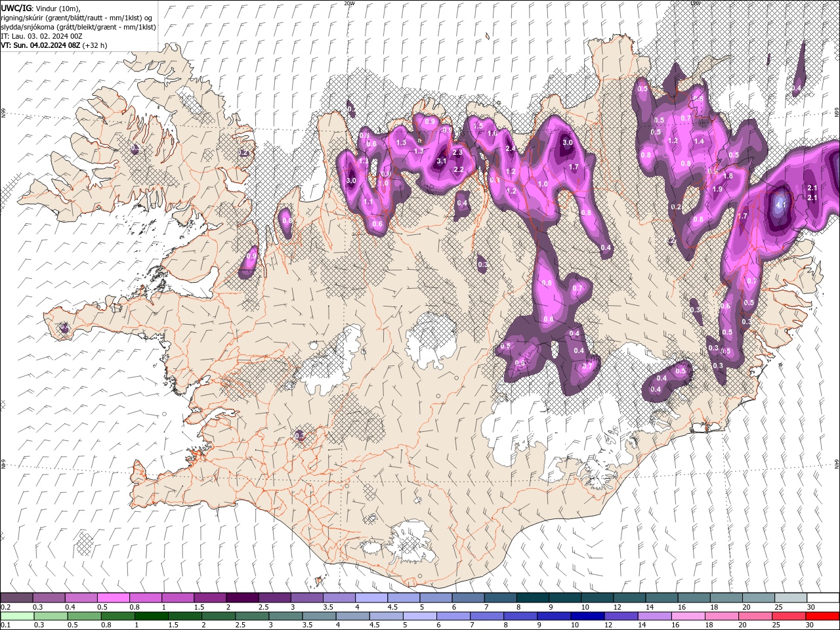Click upper legend swatch between 0.5 and 0.8
The image size is (840, 630).
[x=114, y=598]
